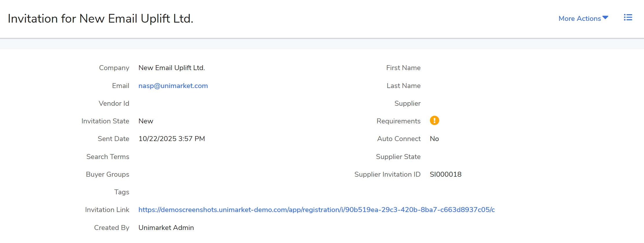Click the Vendor Id field label
Image resolution: width=644 pixels, height=243 pixels.
click(114, 103)
